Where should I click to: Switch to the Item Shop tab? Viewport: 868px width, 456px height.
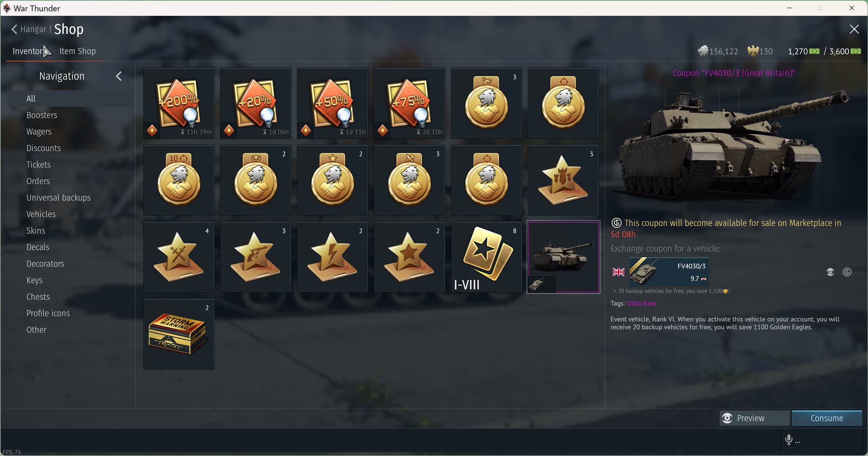77,51
